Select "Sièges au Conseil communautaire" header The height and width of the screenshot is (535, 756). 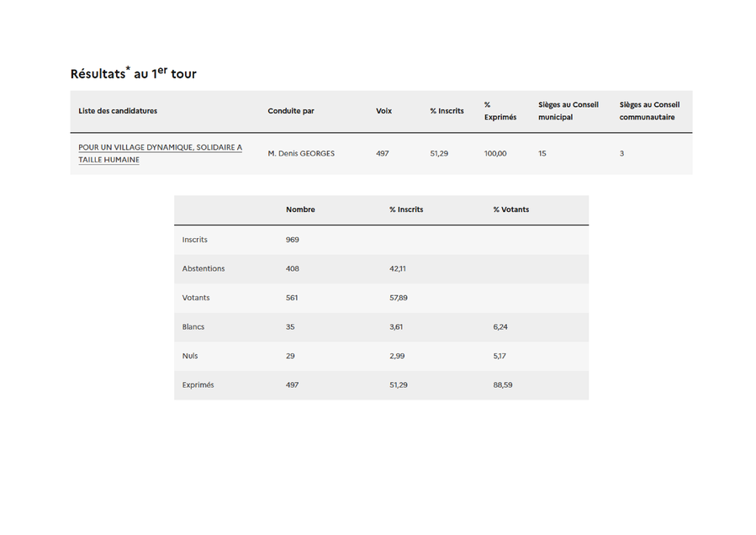tap(649, 111)
